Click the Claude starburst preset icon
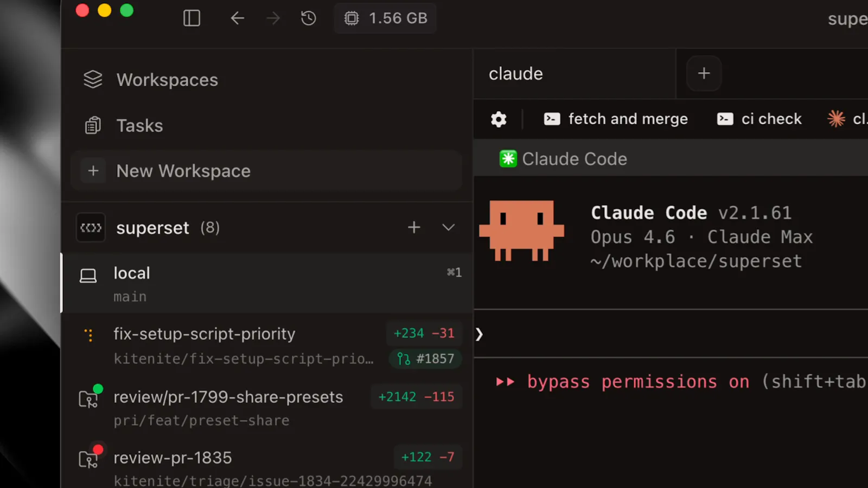Image resolution: width=868 pixels, height=488 pixels. click(836, 118)
